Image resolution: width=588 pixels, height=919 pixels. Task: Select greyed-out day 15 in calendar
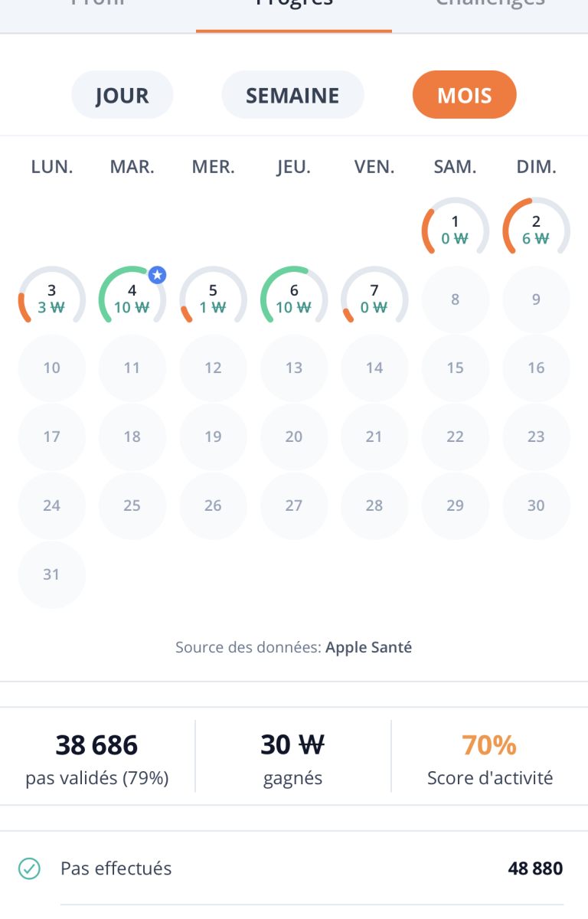[456, 368]
